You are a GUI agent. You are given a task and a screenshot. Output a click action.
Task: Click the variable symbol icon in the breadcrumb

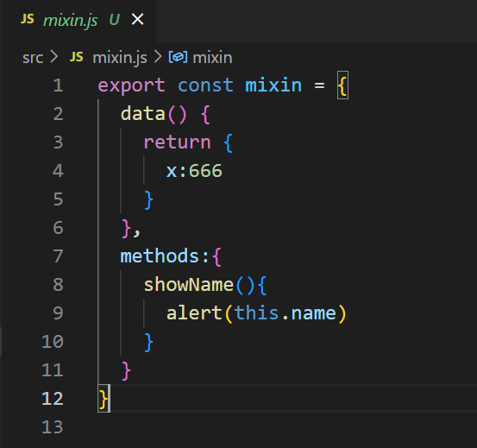178,57
